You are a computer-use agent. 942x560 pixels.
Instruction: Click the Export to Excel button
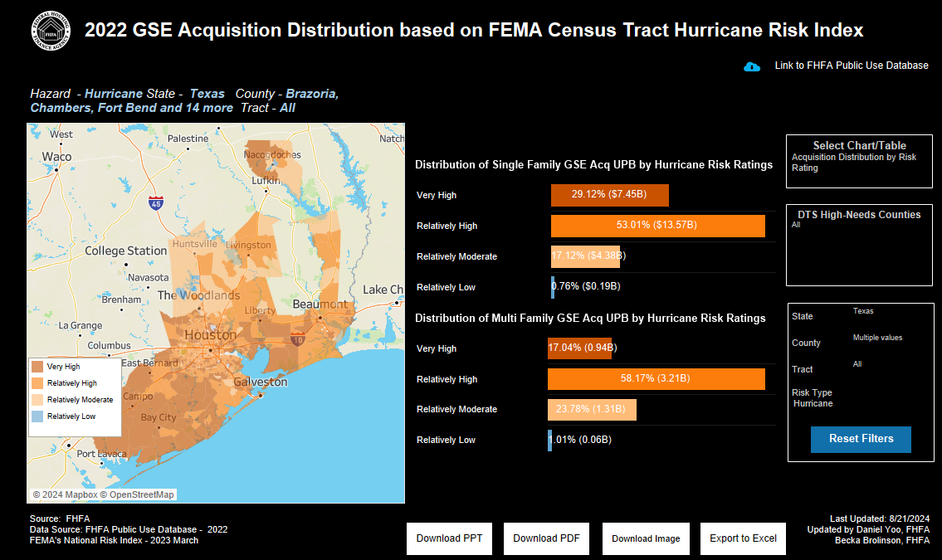click(x=743, y=538)
